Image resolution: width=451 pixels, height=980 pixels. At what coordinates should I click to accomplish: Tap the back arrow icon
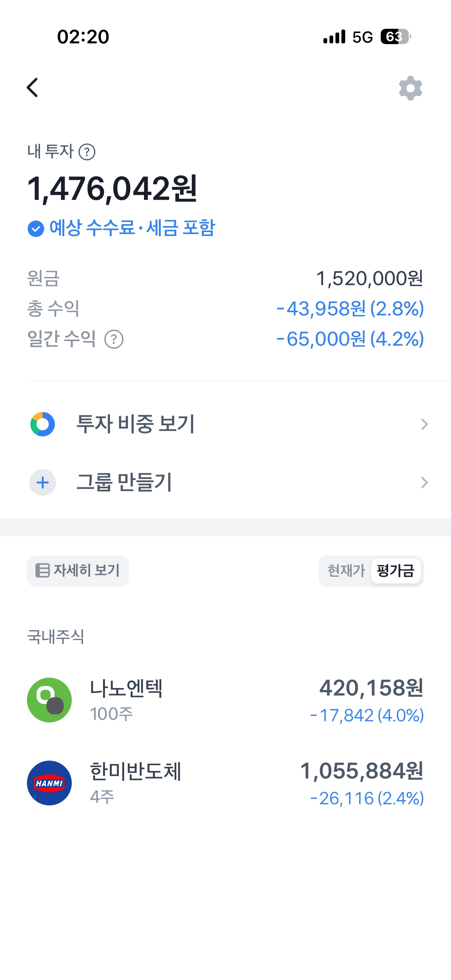coord(33,87)
